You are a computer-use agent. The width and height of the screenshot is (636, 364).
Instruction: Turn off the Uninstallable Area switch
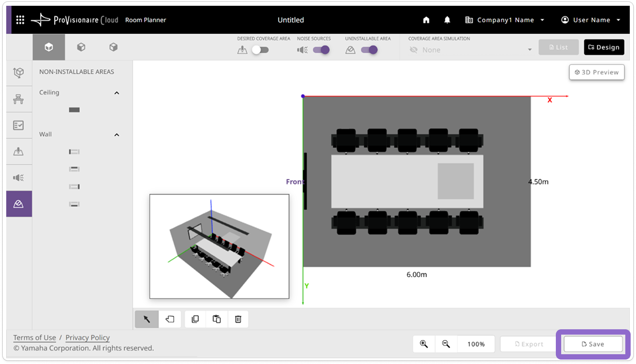pyautogui.click(x=369, y=50)
